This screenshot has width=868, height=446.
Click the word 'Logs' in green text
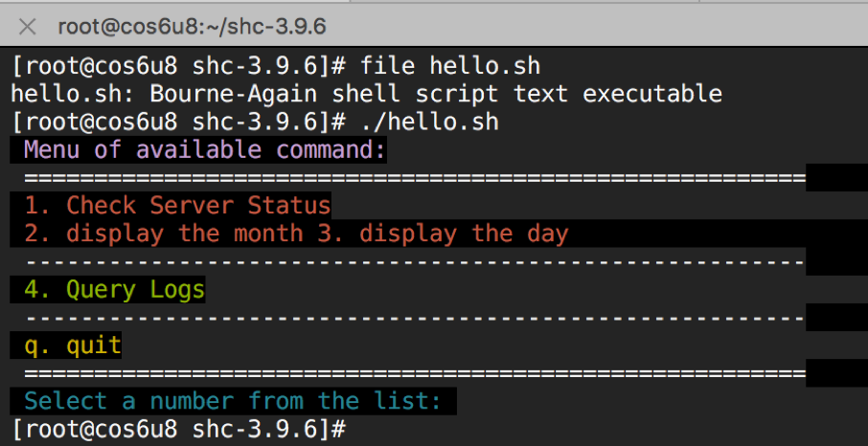(177, 289)
